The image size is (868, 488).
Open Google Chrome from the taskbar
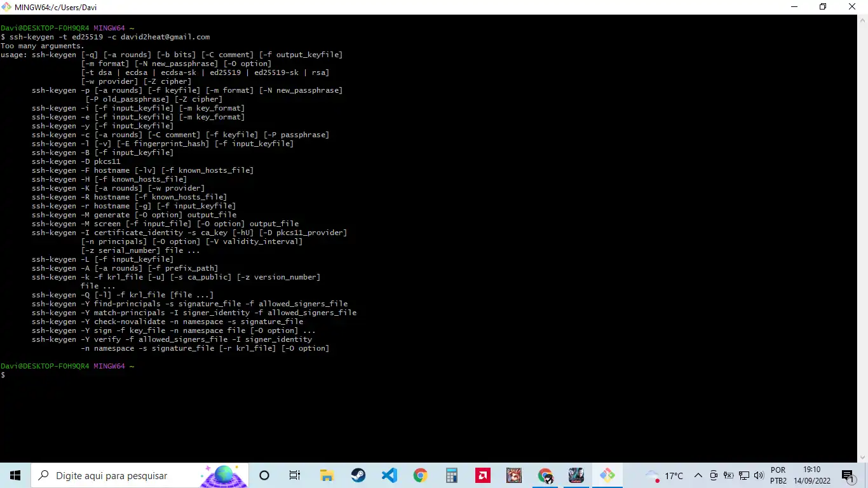(x=420, y=475)
